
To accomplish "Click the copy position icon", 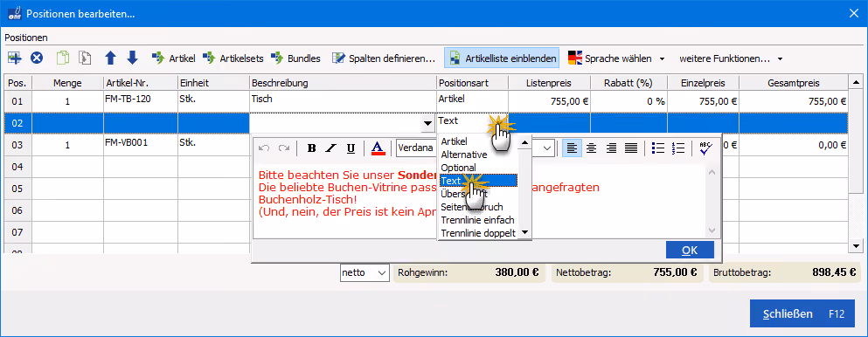I will pyautogui.click(x=63, y=58).
